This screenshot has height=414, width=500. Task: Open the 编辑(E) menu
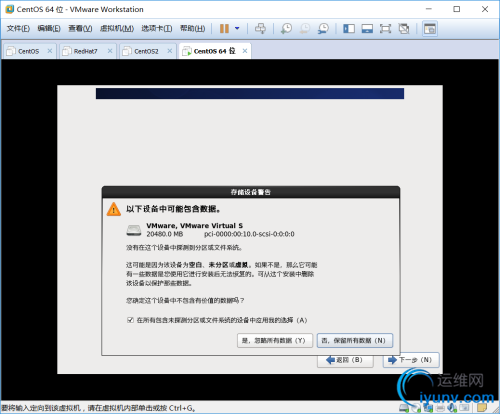(49, 29)
